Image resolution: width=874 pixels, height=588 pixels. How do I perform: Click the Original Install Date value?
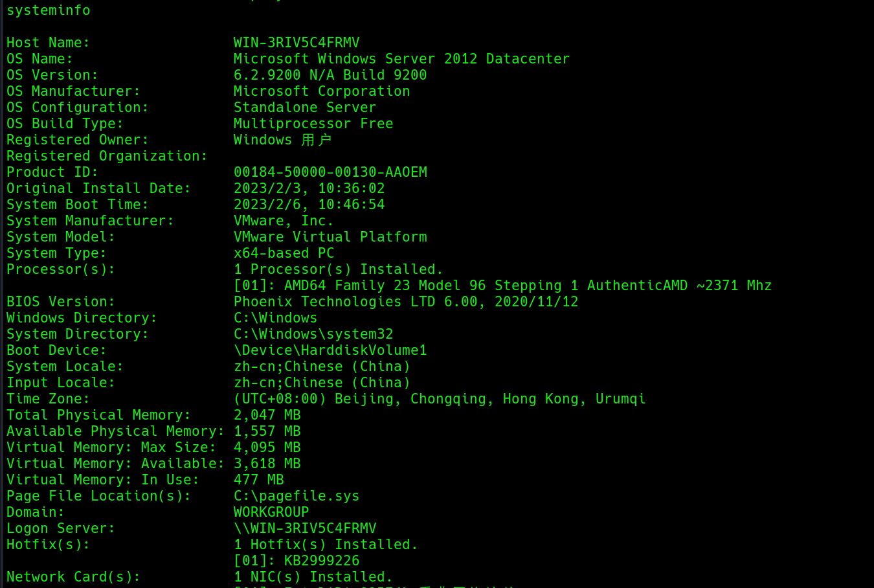point(309,188)
